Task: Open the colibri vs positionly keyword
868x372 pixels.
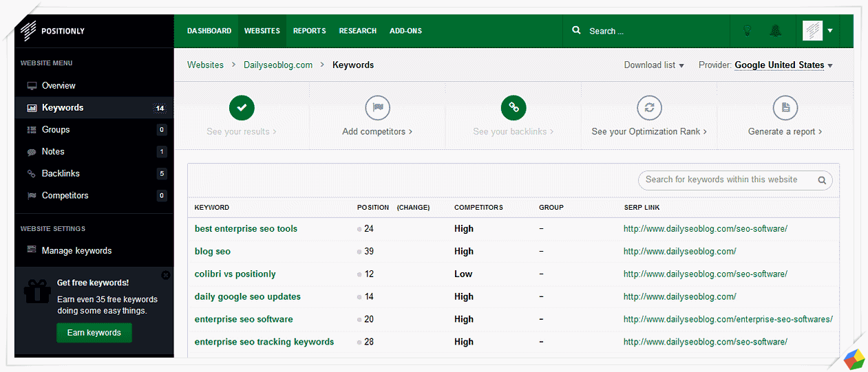Action: pos(235,274)
